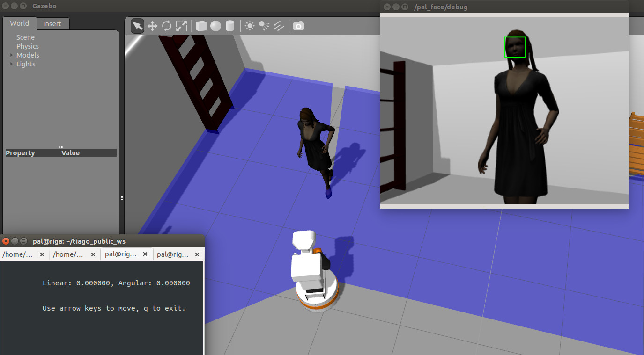
Task: Click the Value column header
Action: coord(70,153)
